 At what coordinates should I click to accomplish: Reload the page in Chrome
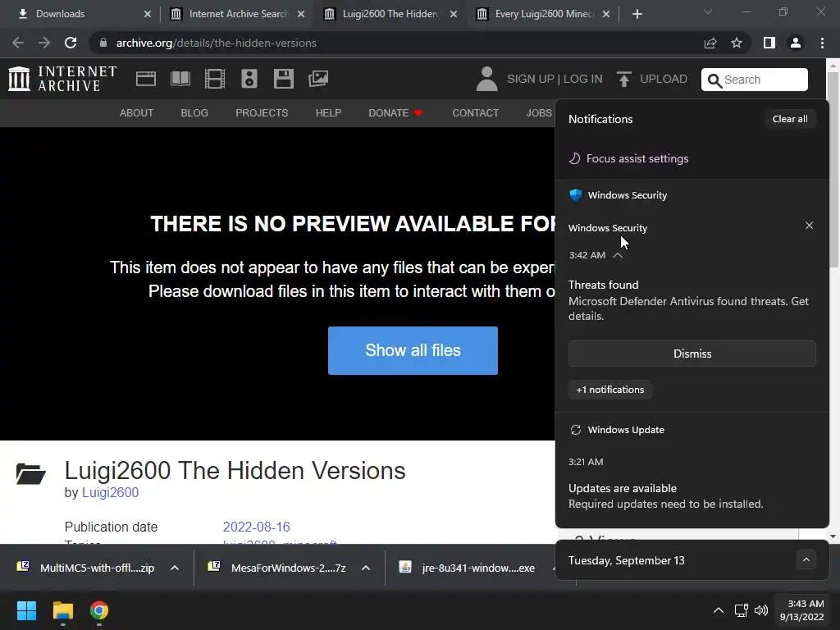71,43
